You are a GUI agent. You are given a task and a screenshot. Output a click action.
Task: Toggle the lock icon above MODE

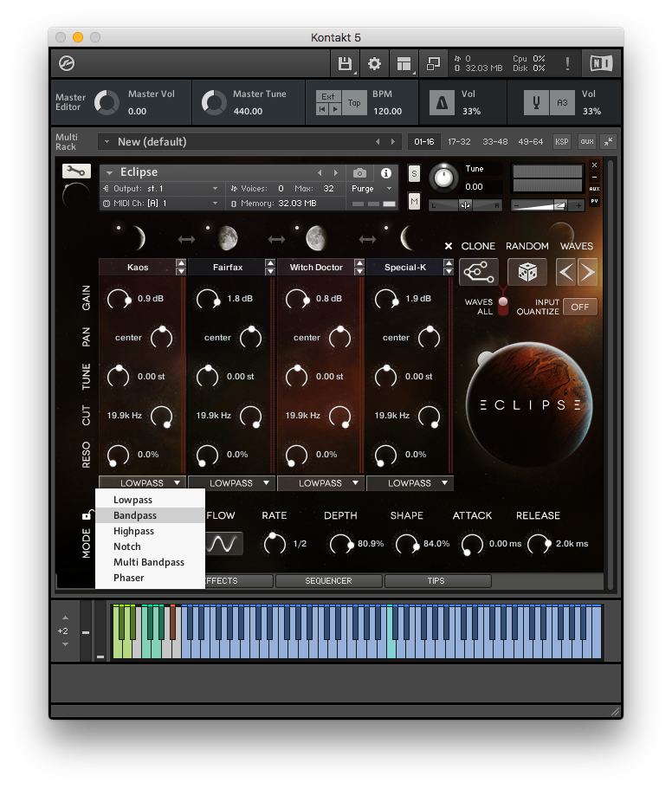tap(87, 514)
